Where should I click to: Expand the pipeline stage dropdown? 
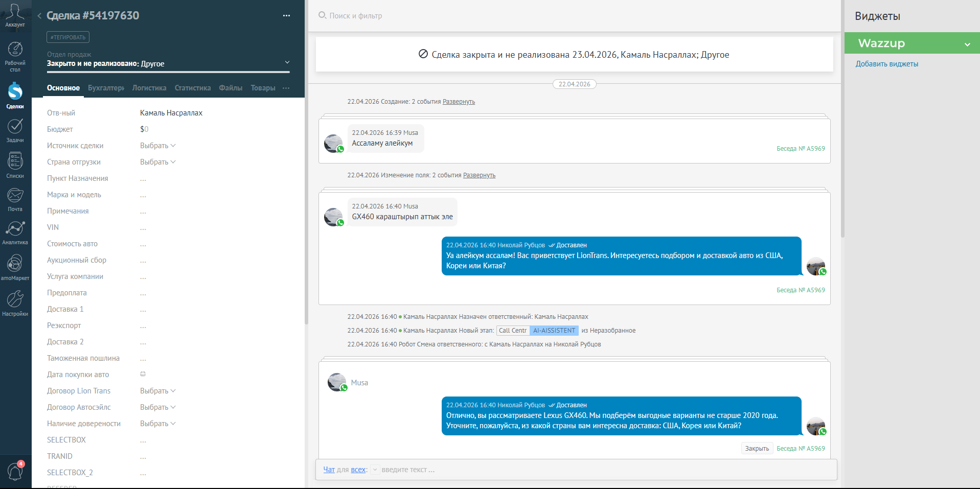(x=287, y=62)
